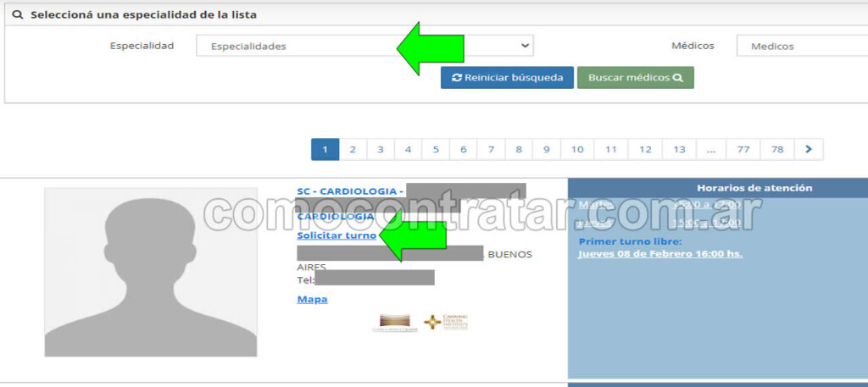Jump to results page 13

[x=679, y=150]
